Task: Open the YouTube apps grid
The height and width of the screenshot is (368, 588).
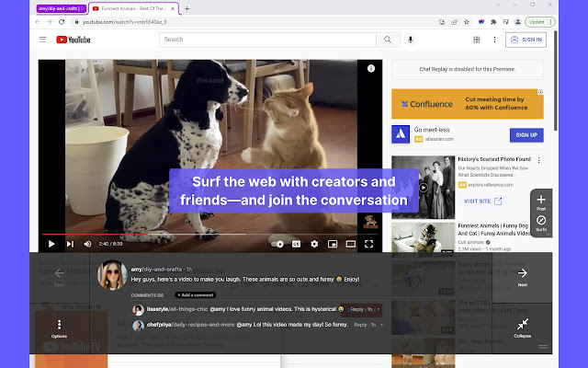Action: click(x=476, y=40)
